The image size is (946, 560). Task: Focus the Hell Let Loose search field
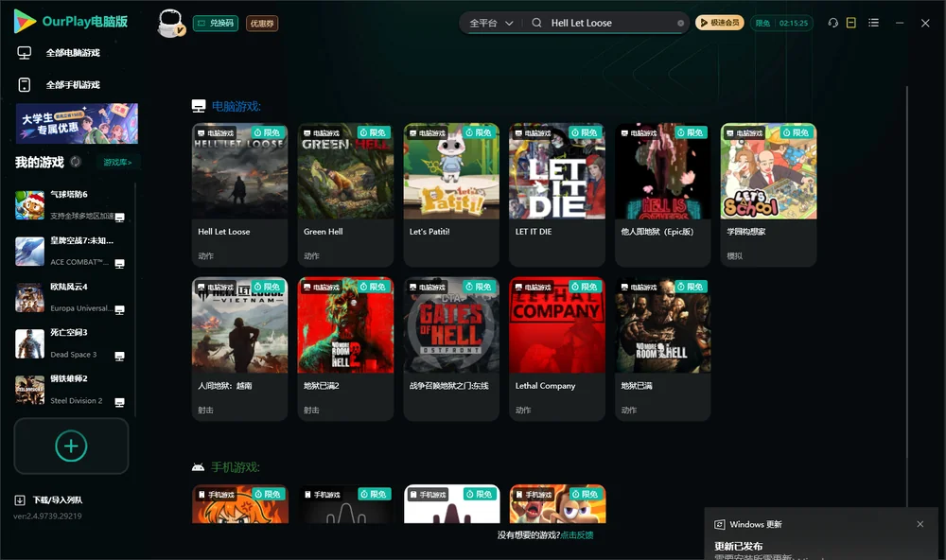pyautogui.click(x=609, y=23)
